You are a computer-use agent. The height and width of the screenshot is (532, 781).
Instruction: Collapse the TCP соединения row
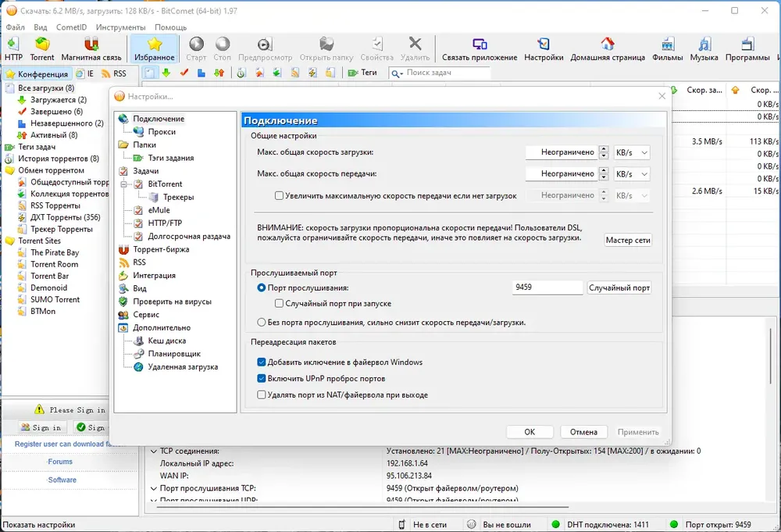tap(154, 452)
